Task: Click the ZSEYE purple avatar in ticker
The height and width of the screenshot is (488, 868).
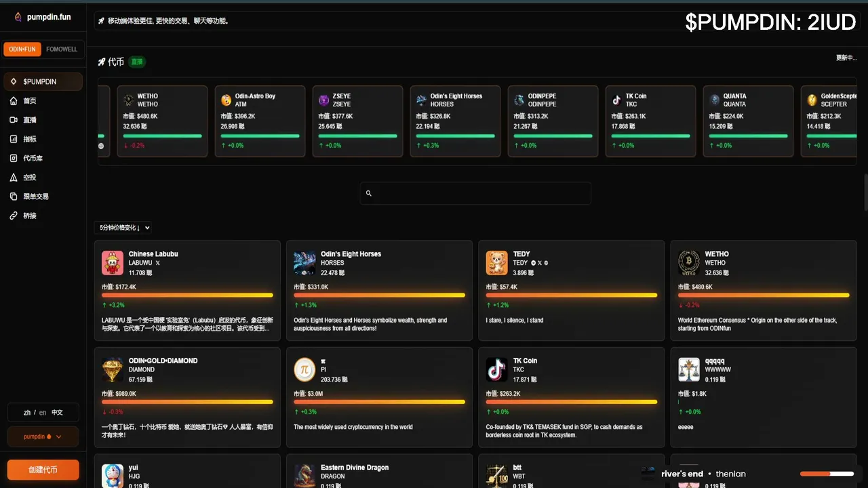Action: (x=324, y=100)
